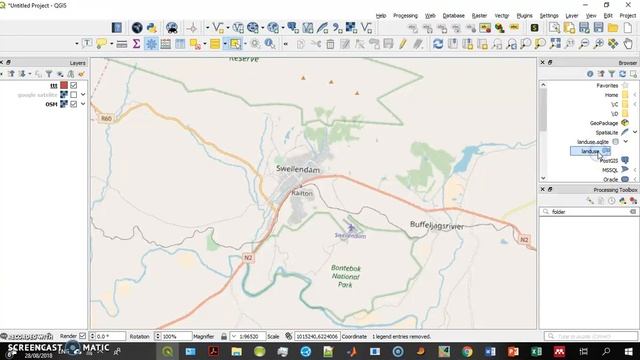Click the Browser panel refresh icon
The width and height of the screenshot is (640, 360).
(x=622, y=74)
